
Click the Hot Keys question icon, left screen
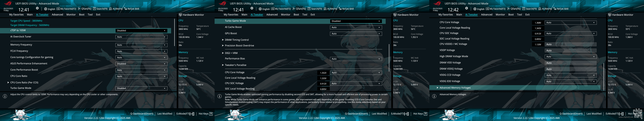(x=211, y=114)
